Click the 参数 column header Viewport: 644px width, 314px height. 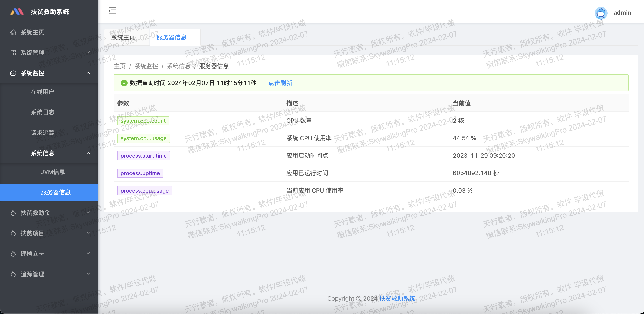(x=123, y=103)
